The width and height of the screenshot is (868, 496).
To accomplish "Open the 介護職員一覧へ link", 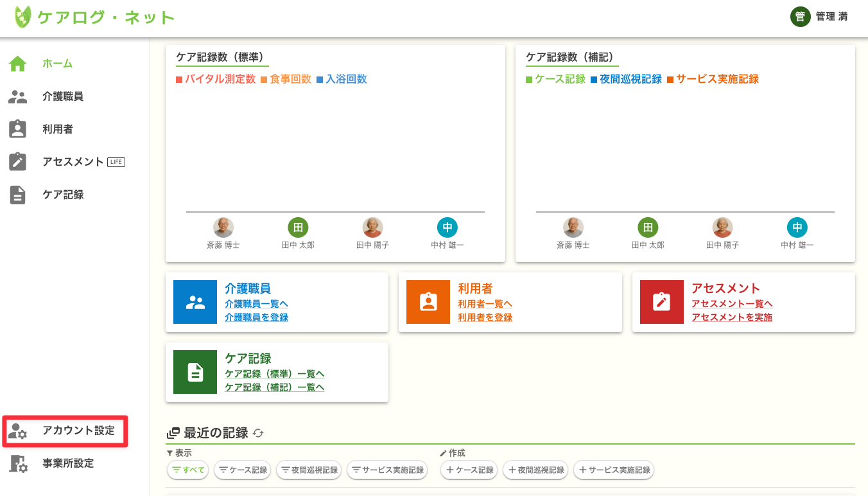I will pos(256,304).
